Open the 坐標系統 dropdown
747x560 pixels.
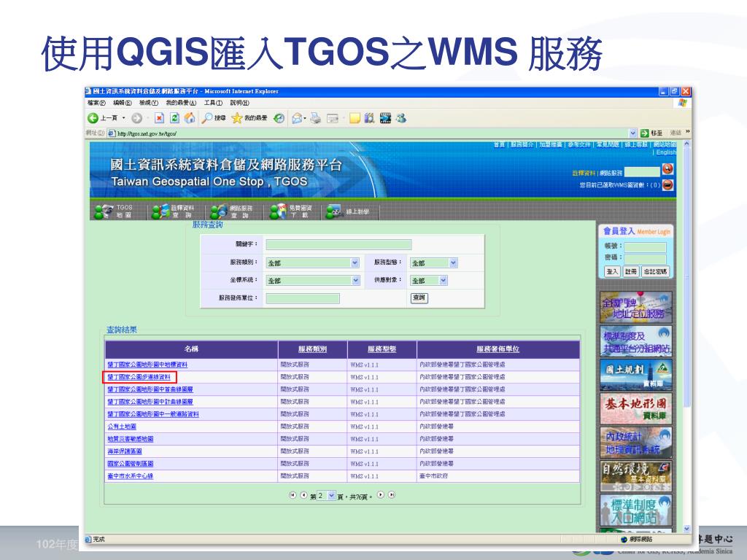313,281
